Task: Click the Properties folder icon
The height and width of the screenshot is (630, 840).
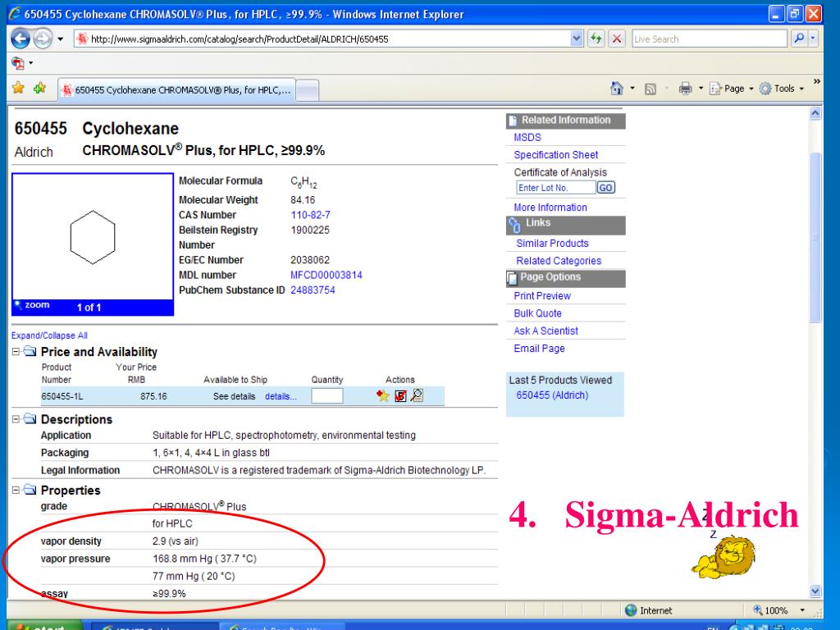Action: point(30,490)
